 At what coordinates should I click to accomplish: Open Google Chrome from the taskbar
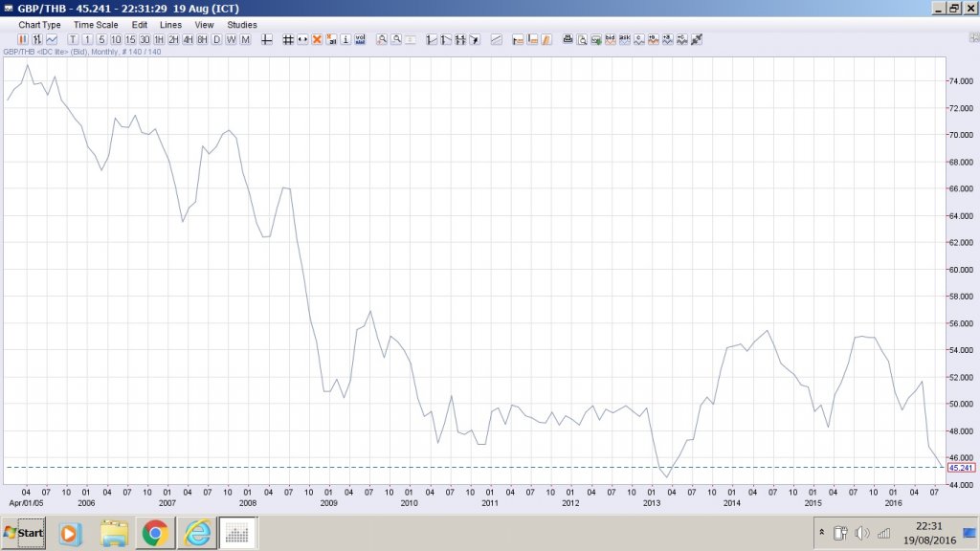(x=155, y=532)
